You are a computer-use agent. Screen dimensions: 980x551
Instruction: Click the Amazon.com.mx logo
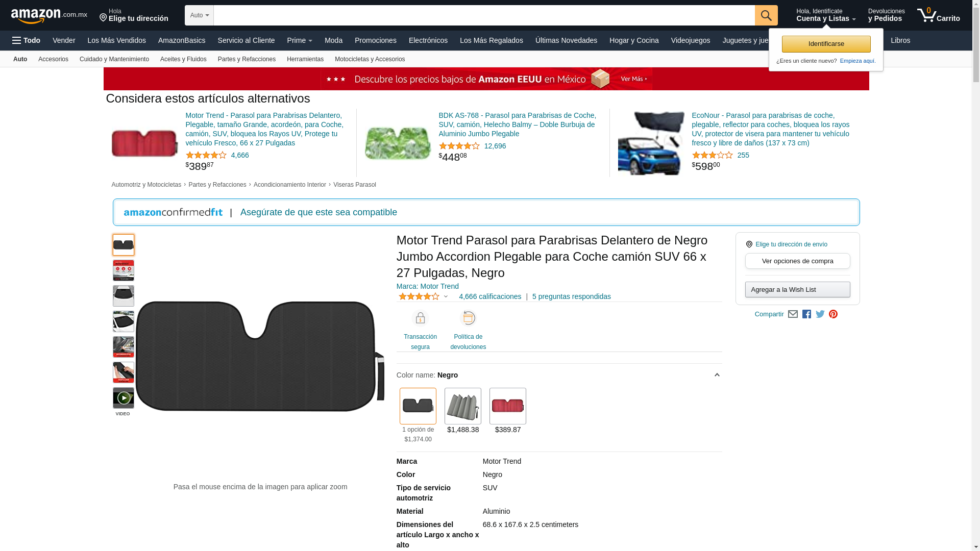tap(48, 16)
